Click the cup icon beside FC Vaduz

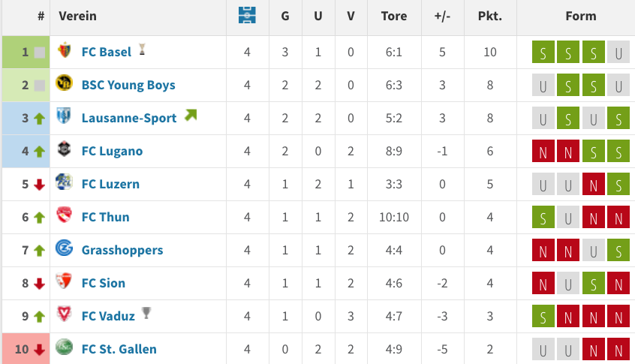(x=146, y=312)
